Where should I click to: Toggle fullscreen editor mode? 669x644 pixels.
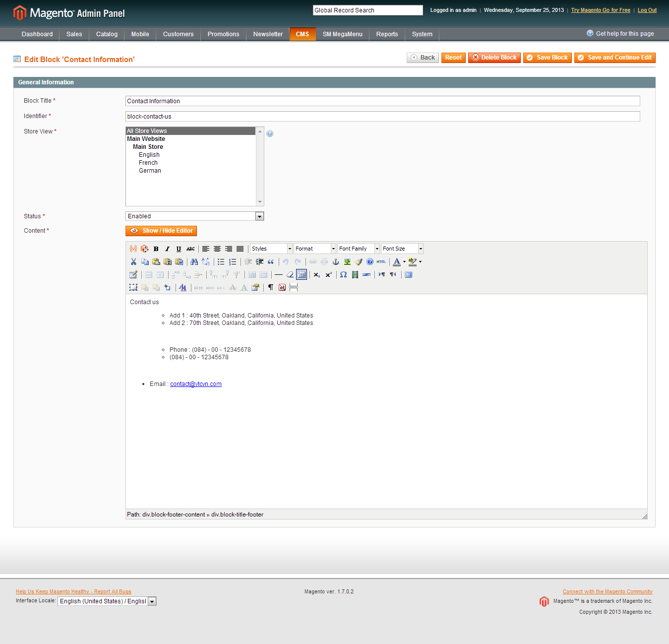point(409,274)
